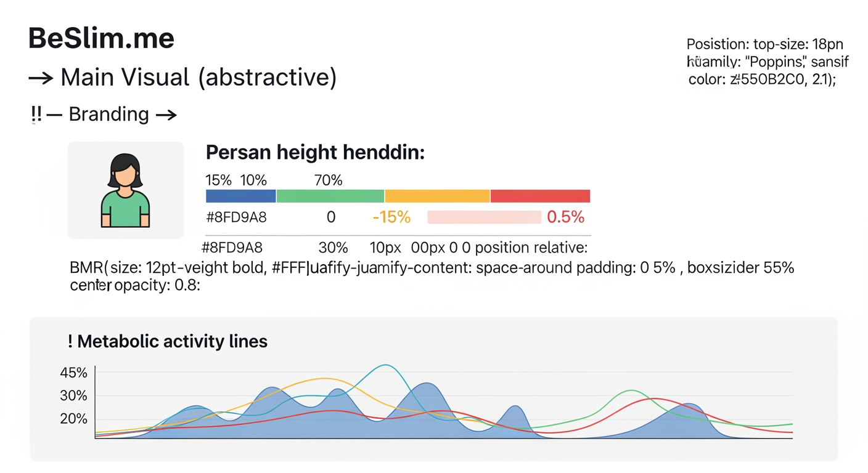Click the pale pink progress bar
This screenshot has width=868, height=473.
(484, 217)
